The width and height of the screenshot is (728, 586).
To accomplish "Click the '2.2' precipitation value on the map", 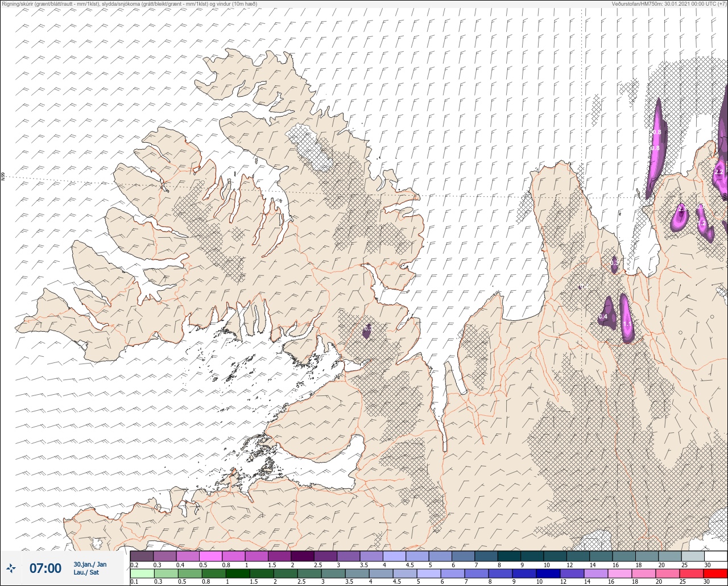I will point(719,172).
